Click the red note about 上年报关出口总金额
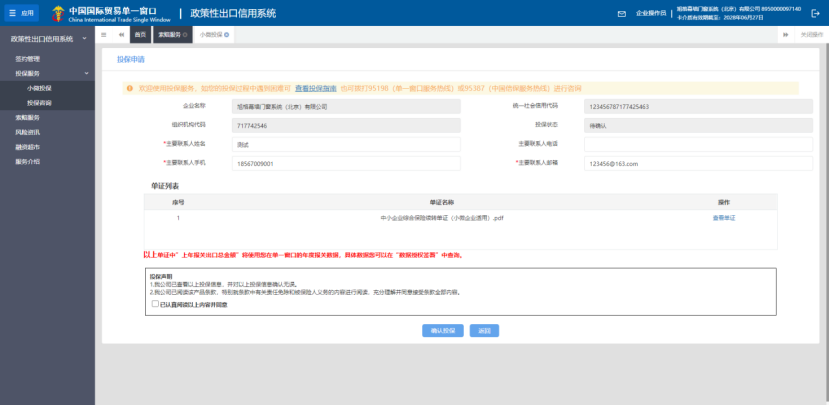The width and height of the screenshot is (830, 405). pyautogui.click(x=304, y=255)
